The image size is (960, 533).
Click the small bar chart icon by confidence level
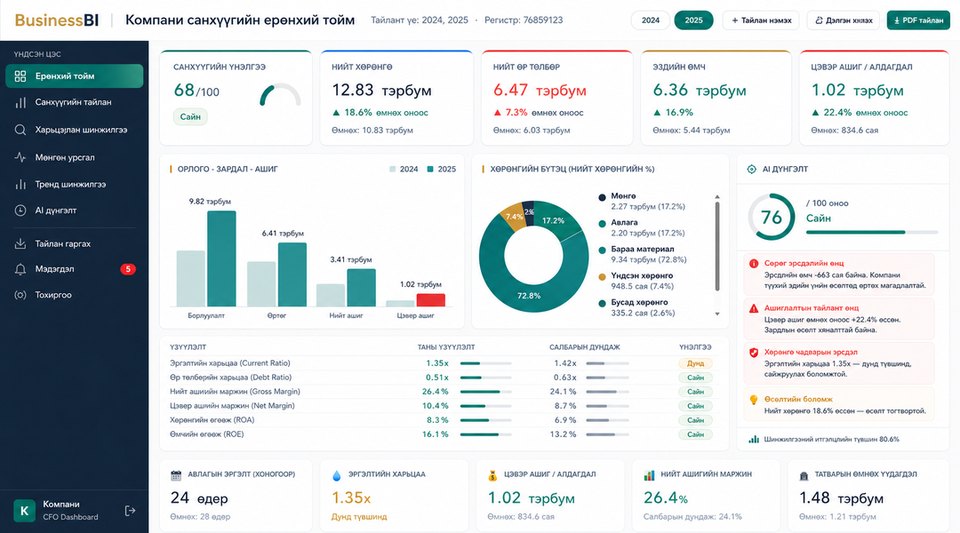(x=754, y=439)
